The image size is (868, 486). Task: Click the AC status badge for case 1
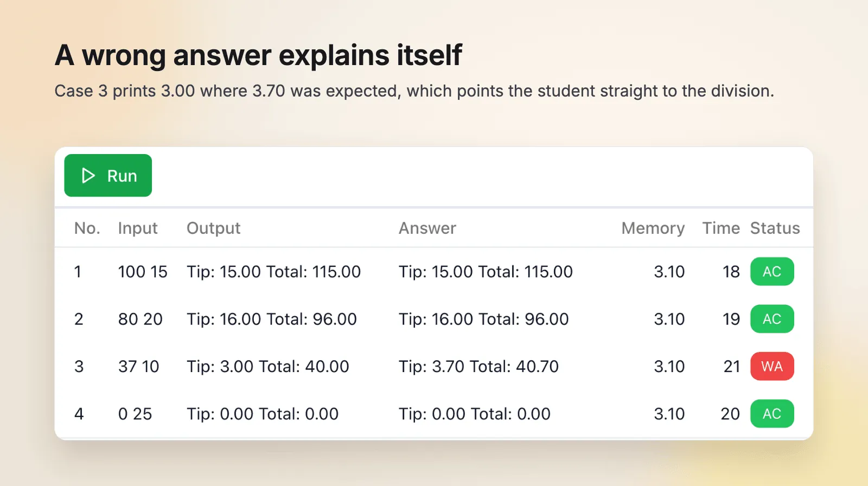tap(772, 271)
